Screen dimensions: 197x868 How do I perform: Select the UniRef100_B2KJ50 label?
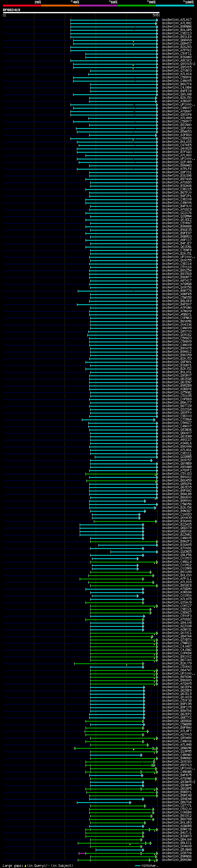click(176, 98)
